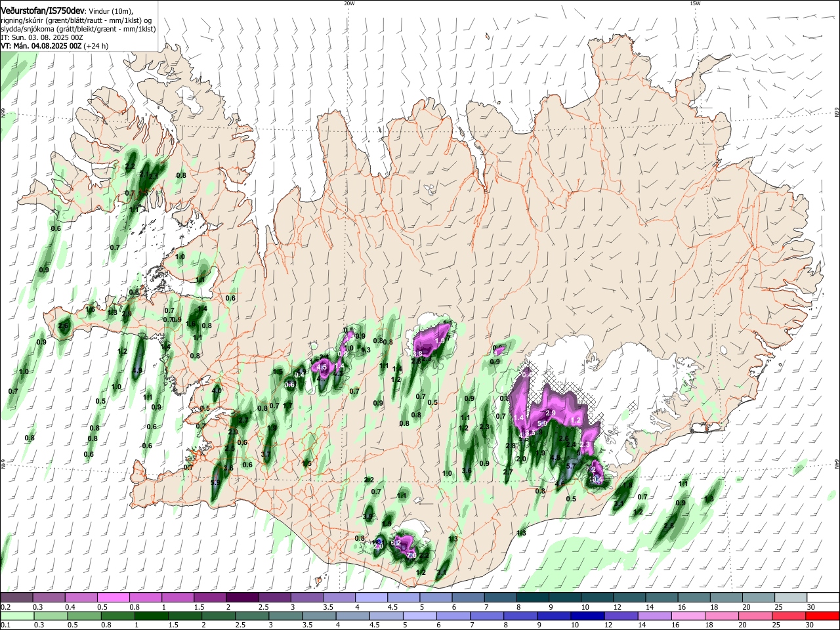Click the slydda/snjókoma legend description line
This screenshot has height=630, width=840.
(x=78, y=29)
